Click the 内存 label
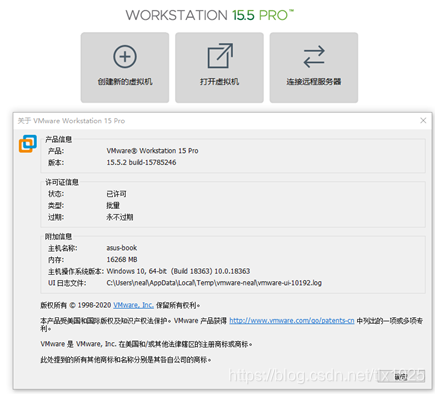The width and height of the screenshot is (435, 394). coord(56,260)
